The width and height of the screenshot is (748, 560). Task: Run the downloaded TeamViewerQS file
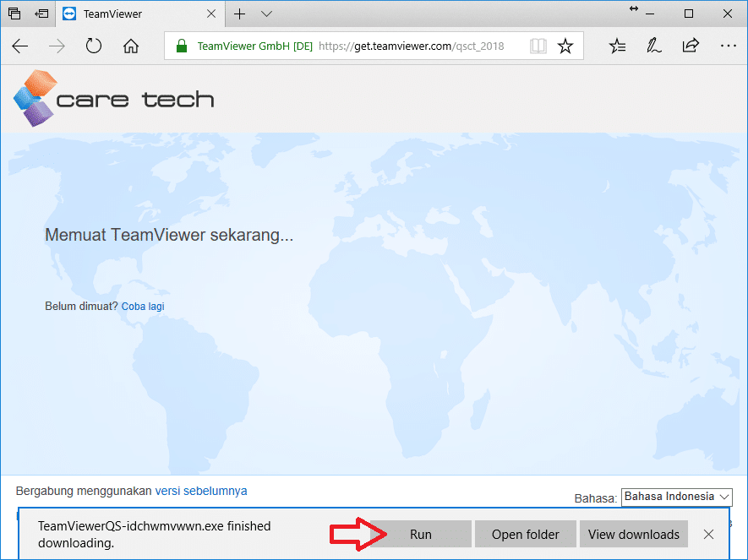point(420,535)
